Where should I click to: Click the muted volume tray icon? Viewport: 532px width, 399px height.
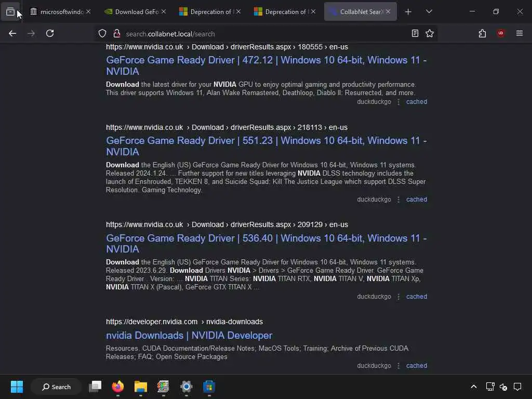(x=503, y=387)
